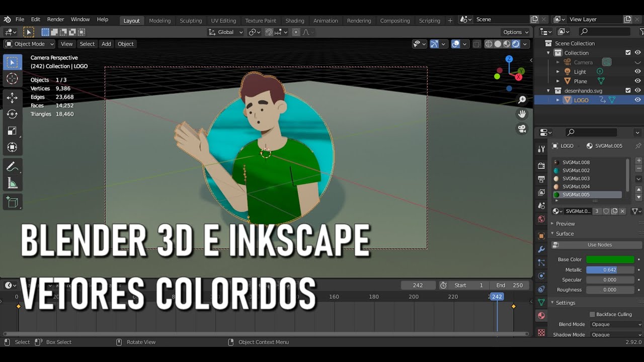The width and height of the screenshot is (644, 362).
Task: Exclude Collection from view layer checkbox
Action: click(628, 53)
